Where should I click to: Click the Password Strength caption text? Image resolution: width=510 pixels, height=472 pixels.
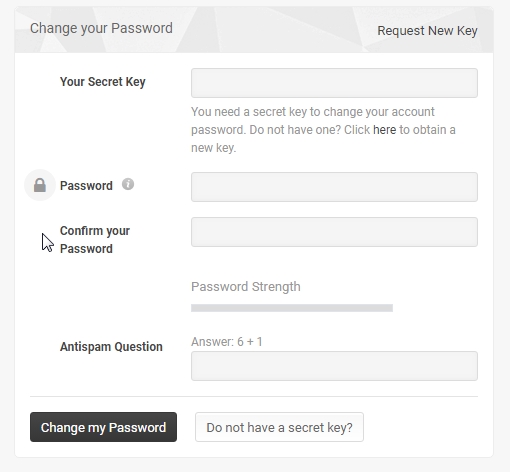coord(246,287)
